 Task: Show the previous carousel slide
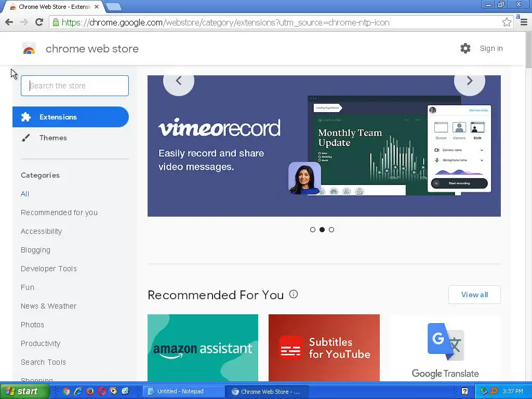coord(179,81)
